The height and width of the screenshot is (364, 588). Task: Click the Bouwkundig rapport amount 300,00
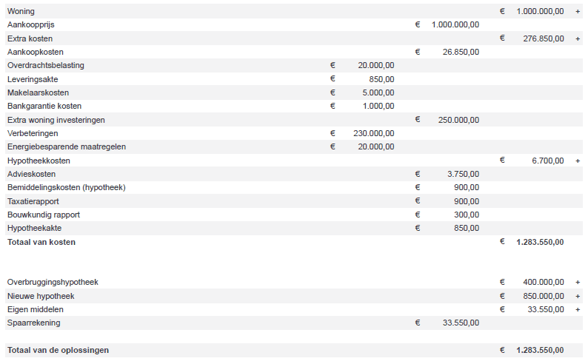(x=467, y=215)
